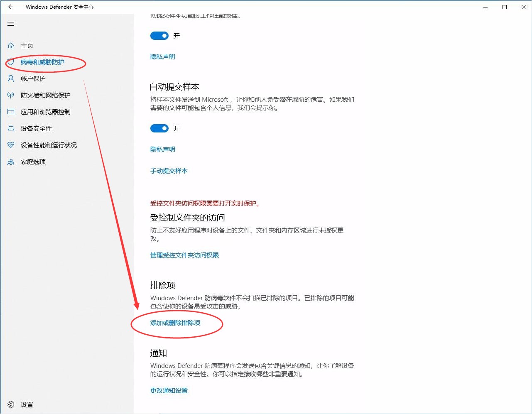Open 设备安全性 in the sidebar
The width and height of the screenshot is (532, 414).
[37, 129]
